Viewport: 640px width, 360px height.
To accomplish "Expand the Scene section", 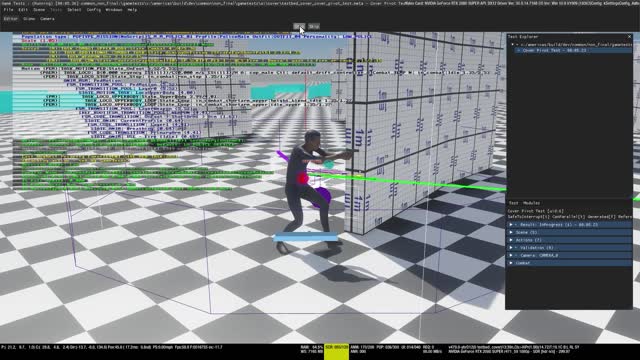I will point(511,232).
